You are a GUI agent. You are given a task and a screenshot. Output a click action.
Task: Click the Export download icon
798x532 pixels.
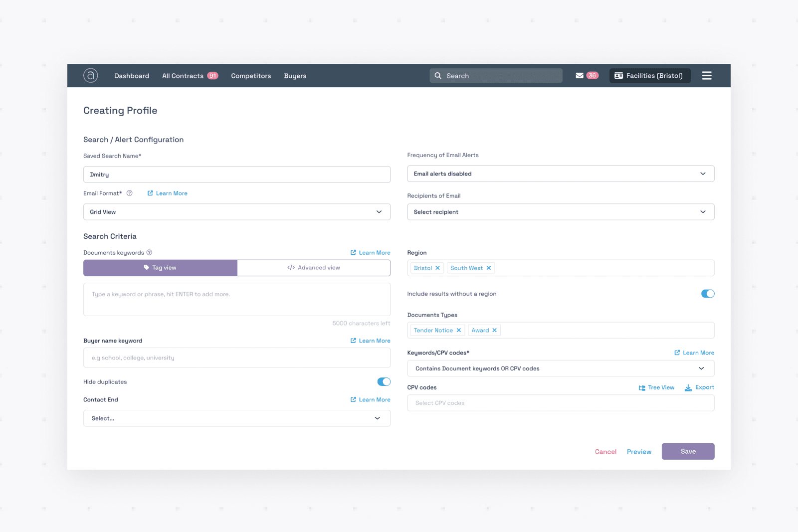[x=688, y=388]
